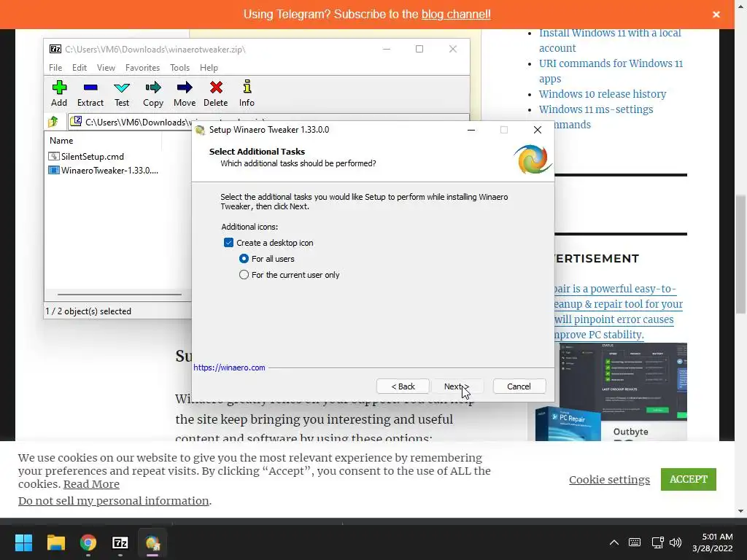Click the Back button in setup
This screenshot has width=747, height=560.
[403, 386]
